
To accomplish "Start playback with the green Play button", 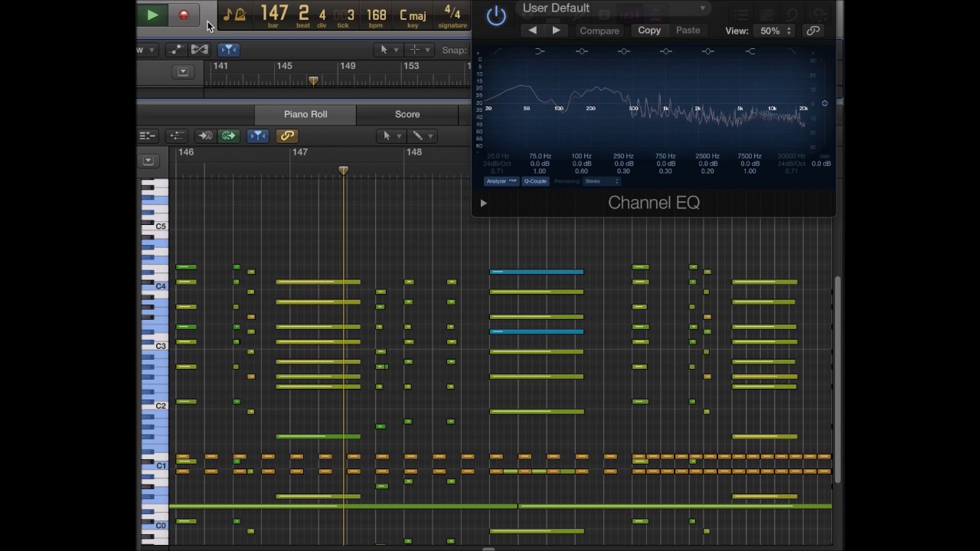I will 152,15.
